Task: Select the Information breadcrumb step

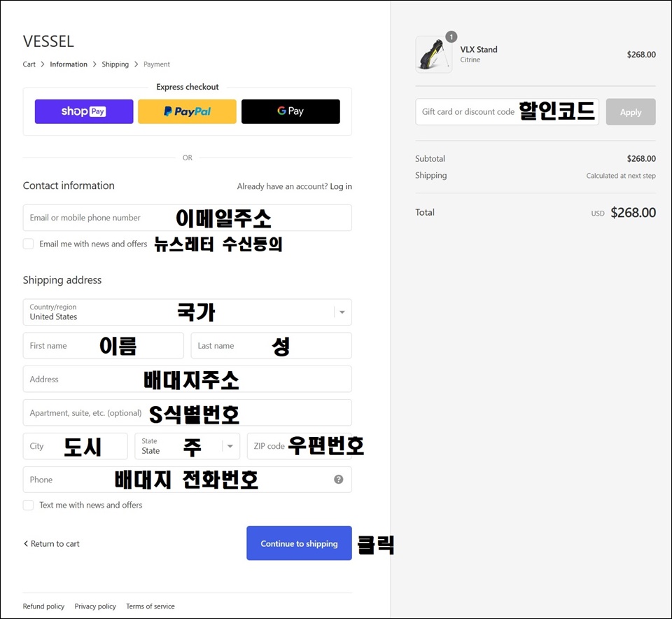Action: click(x=69, y=64)
